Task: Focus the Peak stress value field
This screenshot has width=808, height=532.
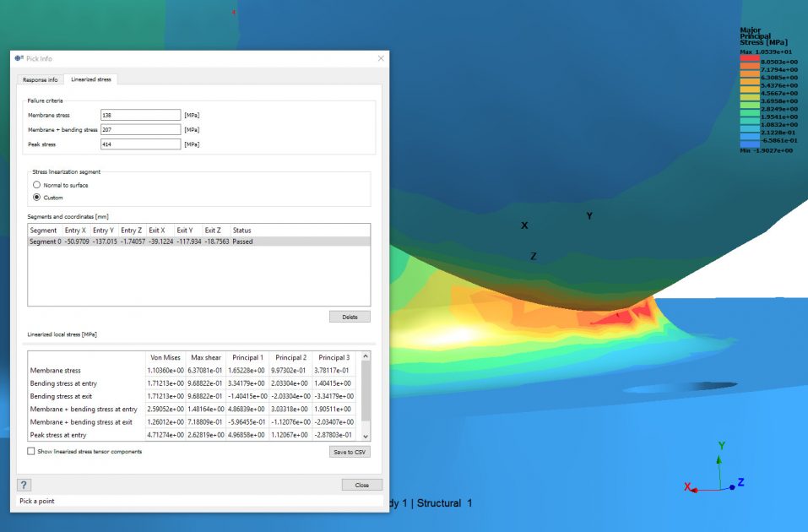Action: coord(140,144)
